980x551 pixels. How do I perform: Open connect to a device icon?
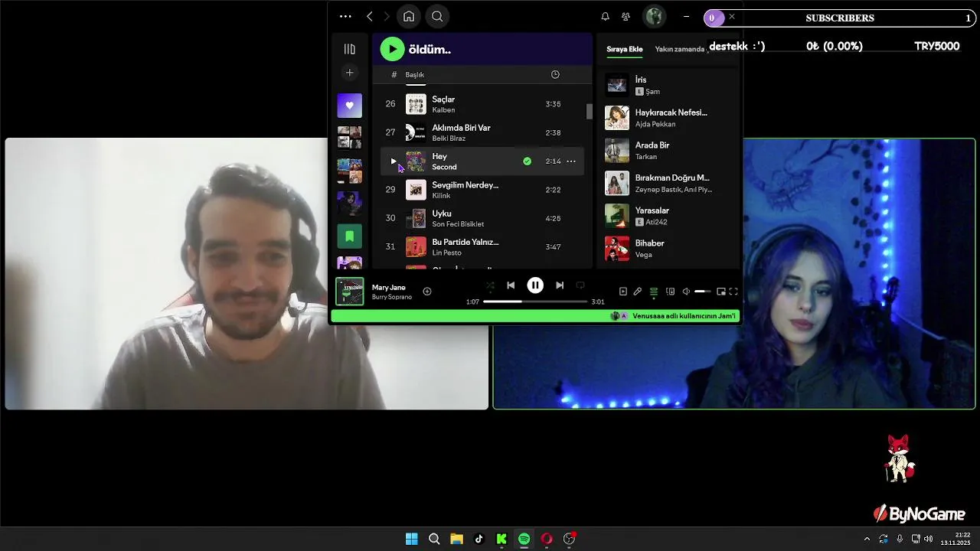pos(670,292)
